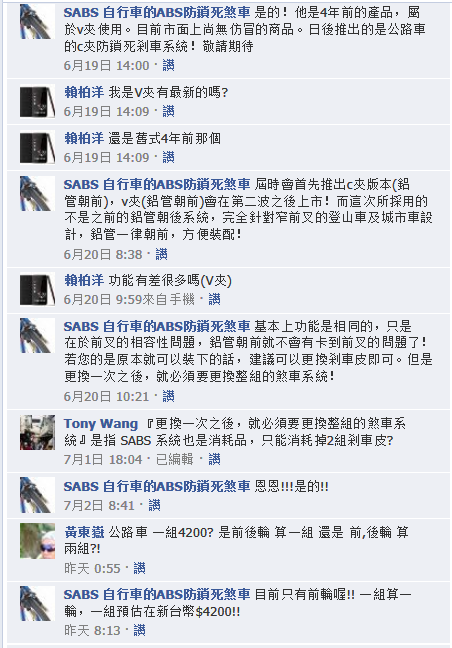Like the 6月20日 10:21 SABS comment

pyautogui.click(x=168, y=396)
